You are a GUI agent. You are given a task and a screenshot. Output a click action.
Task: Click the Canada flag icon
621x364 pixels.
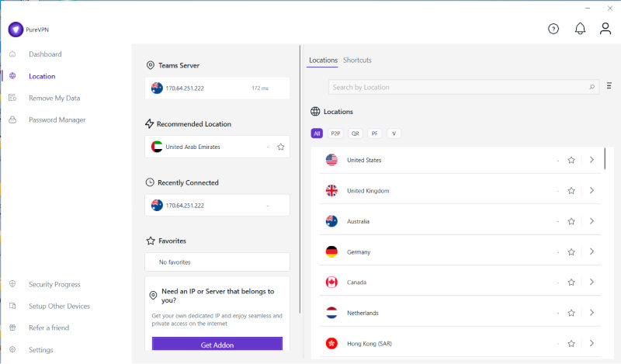(331, 282)
